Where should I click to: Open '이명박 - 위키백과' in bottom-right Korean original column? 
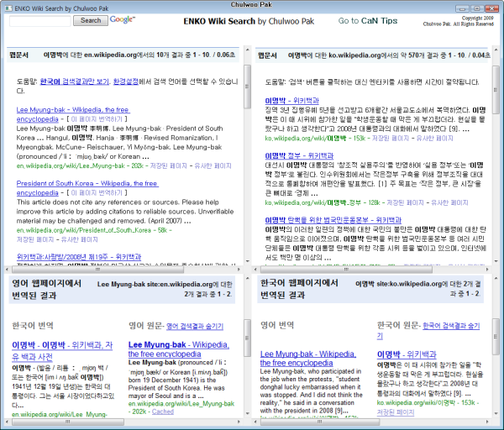click(407, 354)
